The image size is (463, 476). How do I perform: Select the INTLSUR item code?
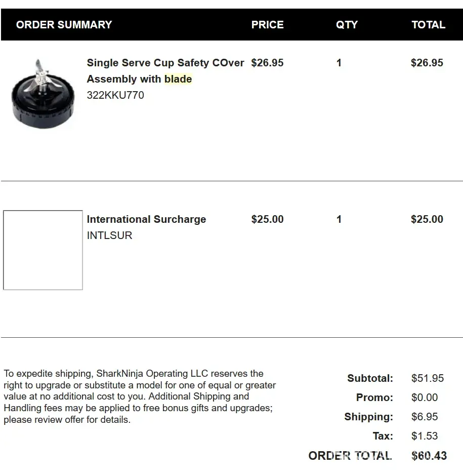click(109, 235)
